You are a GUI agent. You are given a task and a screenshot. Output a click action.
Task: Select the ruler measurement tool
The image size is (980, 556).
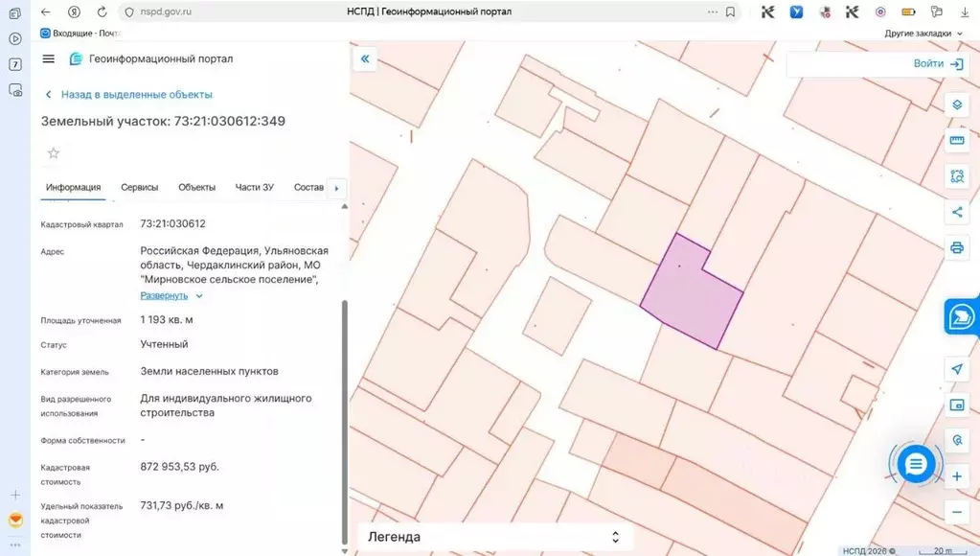pos(956,141)
